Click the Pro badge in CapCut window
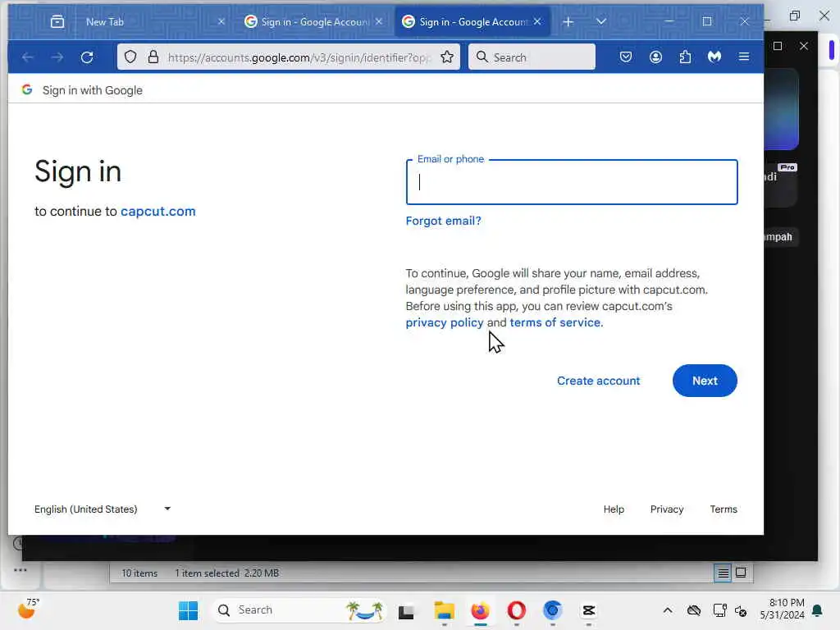The width and height of the screenshot is (840, 630). 787,167
